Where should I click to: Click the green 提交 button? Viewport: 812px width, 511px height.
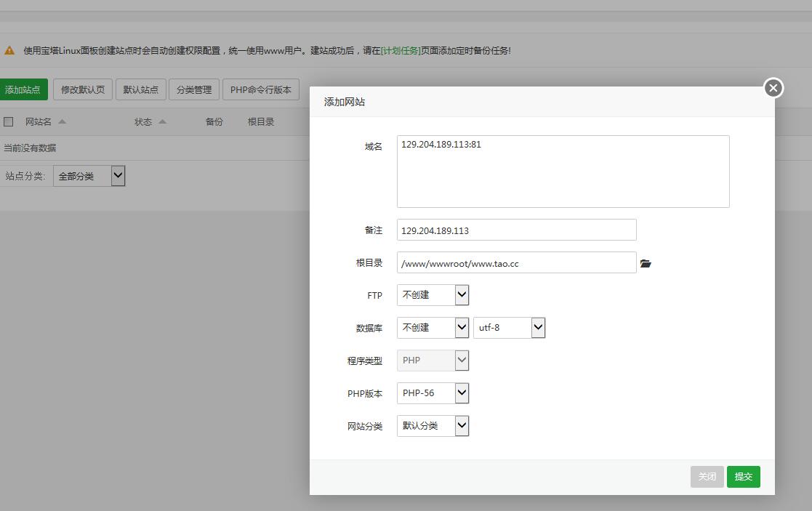coord(743,477)
